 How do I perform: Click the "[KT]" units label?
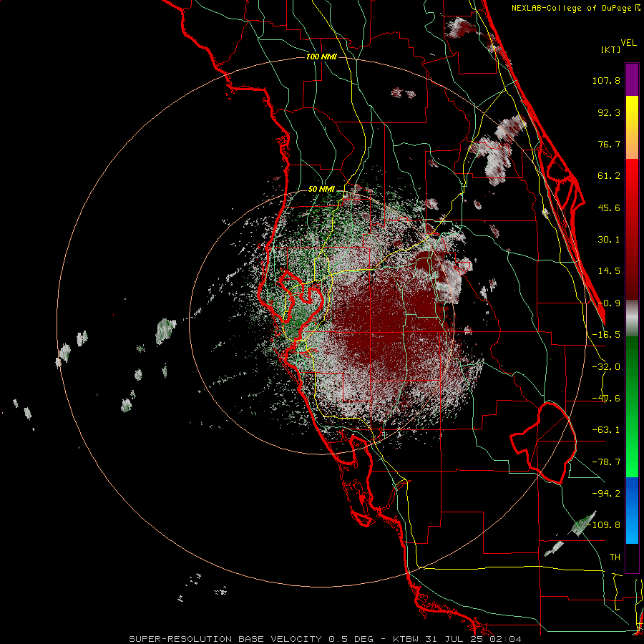(610, 49)
